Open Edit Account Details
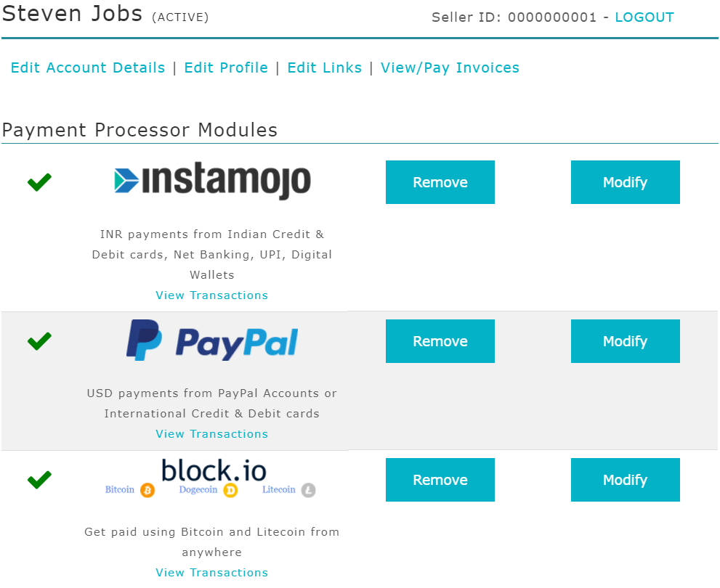The image size is (720, 588). (x=87, y=68)
